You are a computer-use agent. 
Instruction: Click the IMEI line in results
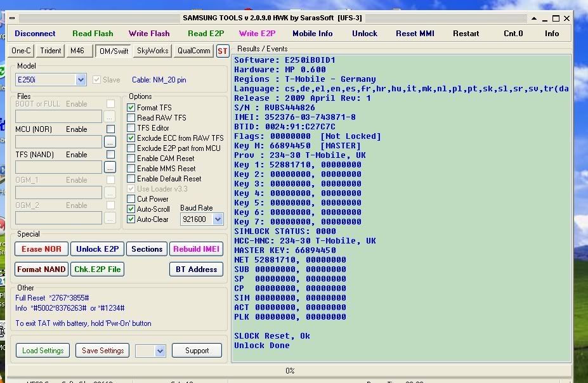pos(295,117)
